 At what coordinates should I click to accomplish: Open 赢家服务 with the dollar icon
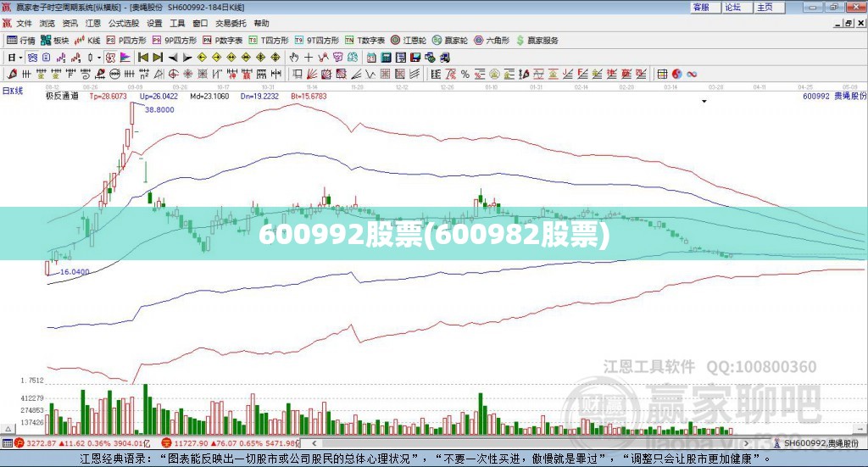[537, 41]
